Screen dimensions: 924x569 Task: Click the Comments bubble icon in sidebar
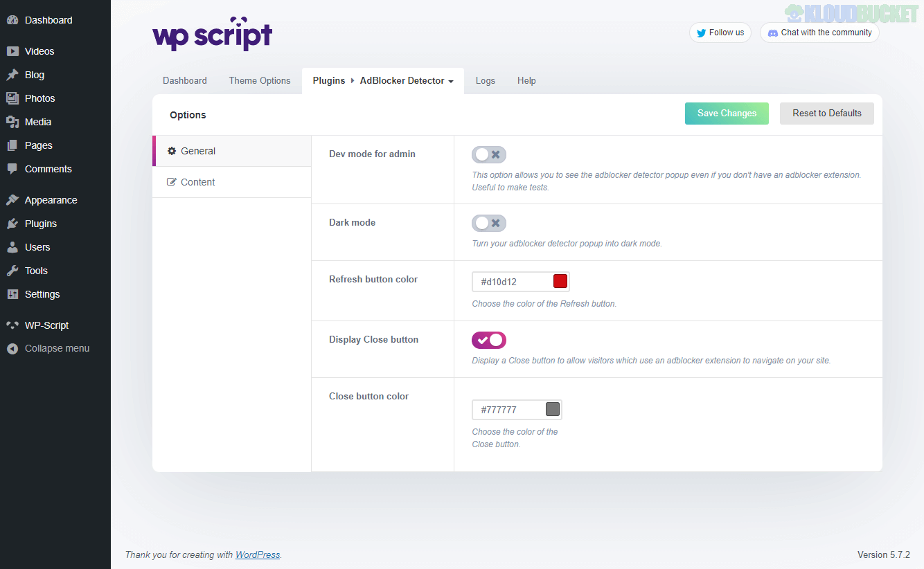point(12,169)
